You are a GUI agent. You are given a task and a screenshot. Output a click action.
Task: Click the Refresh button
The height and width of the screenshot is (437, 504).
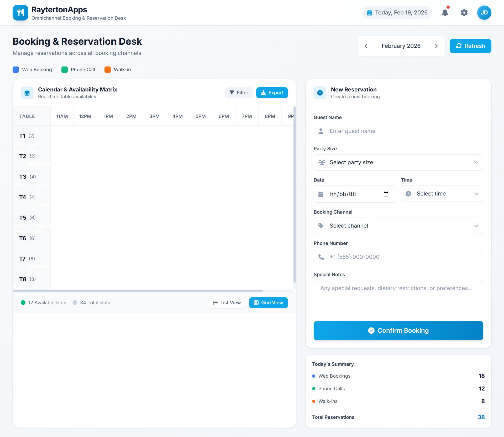click(470, 46)
